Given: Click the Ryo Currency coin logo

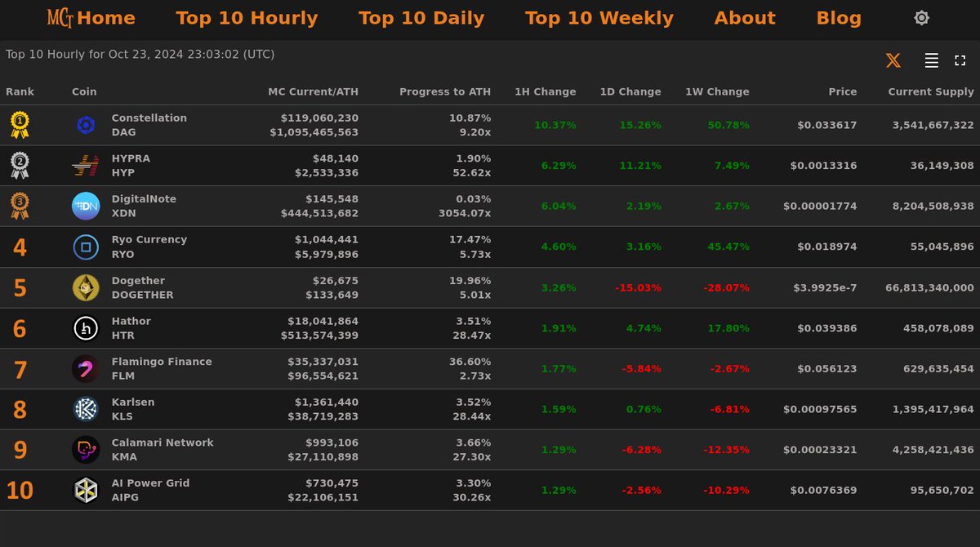Looking at the screenshot, I should (86, 247).
